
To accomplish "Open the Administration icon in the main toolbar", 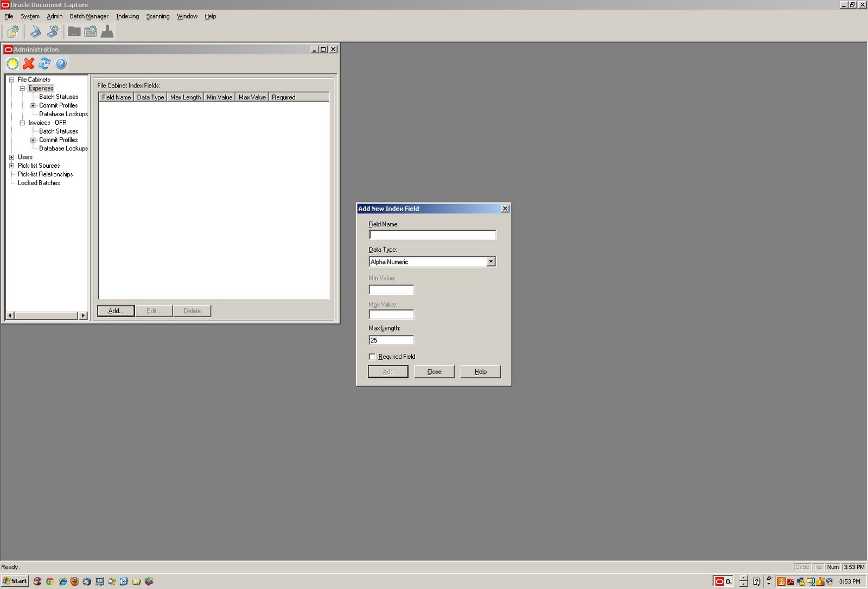I will [x=12, y=31].
